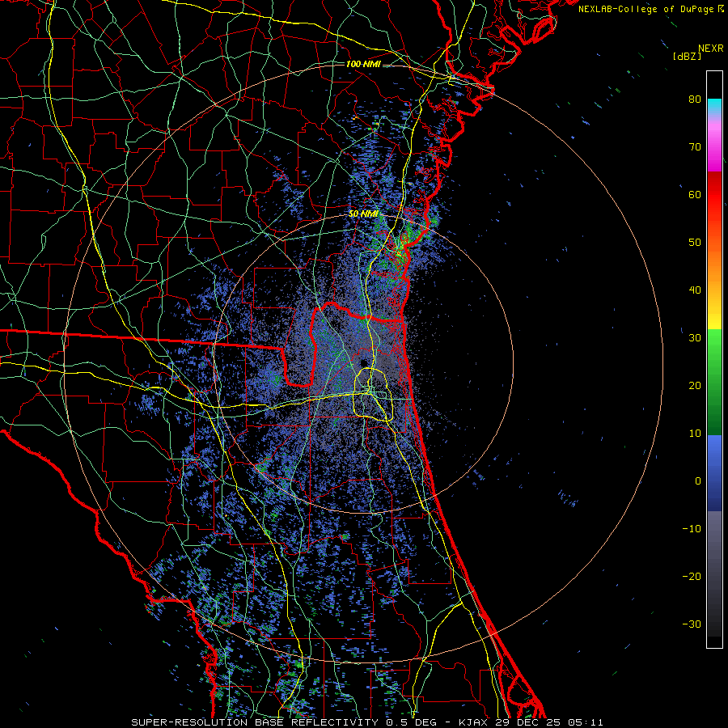
Task: Click the dBZ units label
Action: point(687,57)
